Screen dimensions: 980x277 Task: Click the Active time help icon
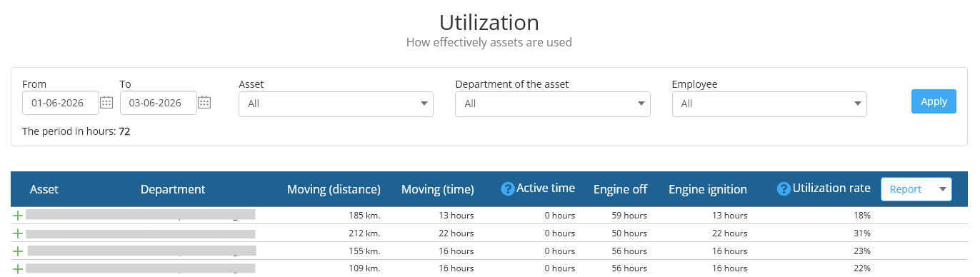point(508,189)
